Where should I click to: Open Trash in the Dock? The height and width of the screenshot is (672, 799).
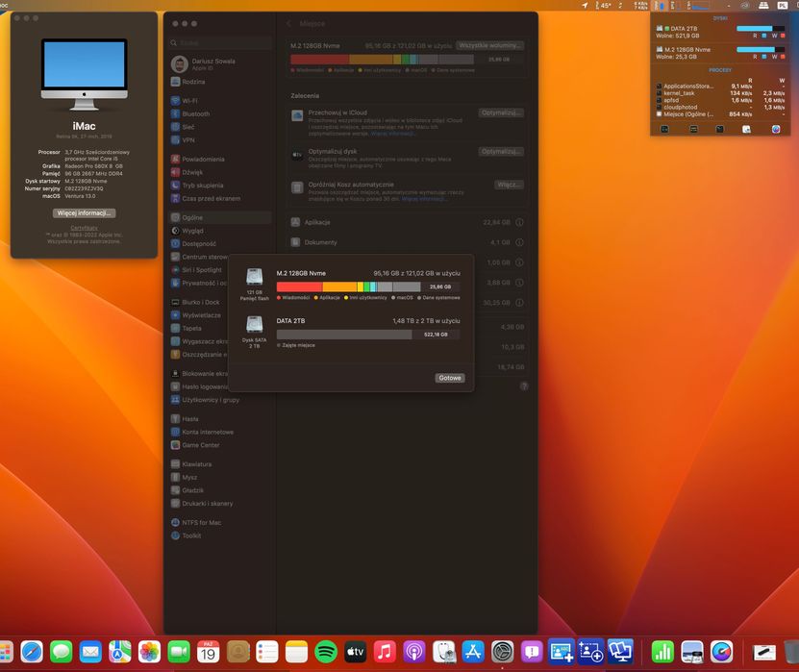tap(791, 652)
